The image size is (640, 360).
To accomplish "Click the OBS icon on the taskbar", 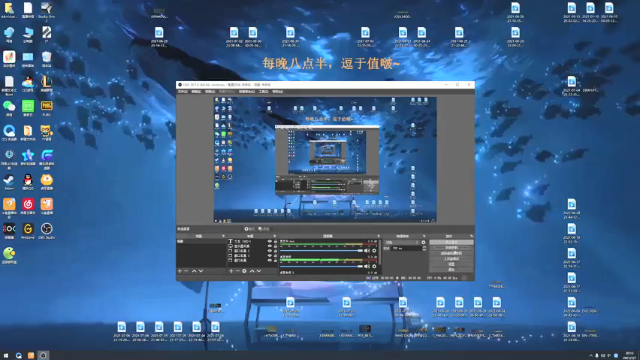I will [43, 356].
